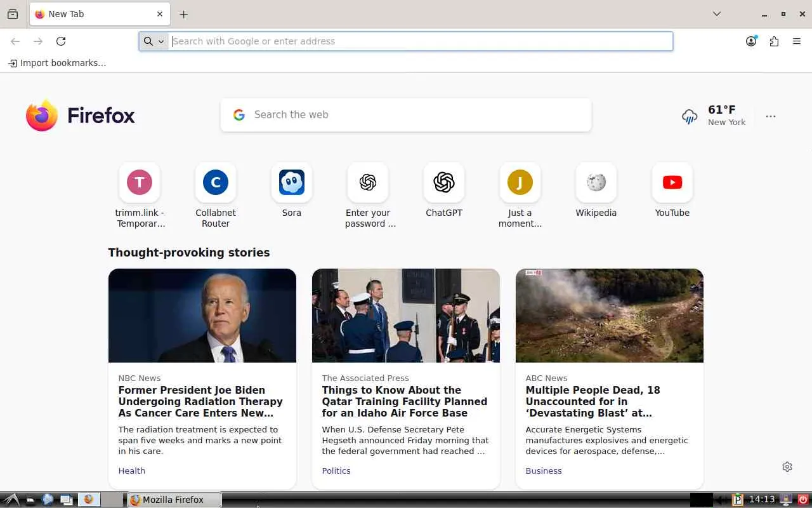The width and height of the screenshot is (812, 508).
Task: Read the Biden radiation therapy headline
Action: tap(200, 401)
